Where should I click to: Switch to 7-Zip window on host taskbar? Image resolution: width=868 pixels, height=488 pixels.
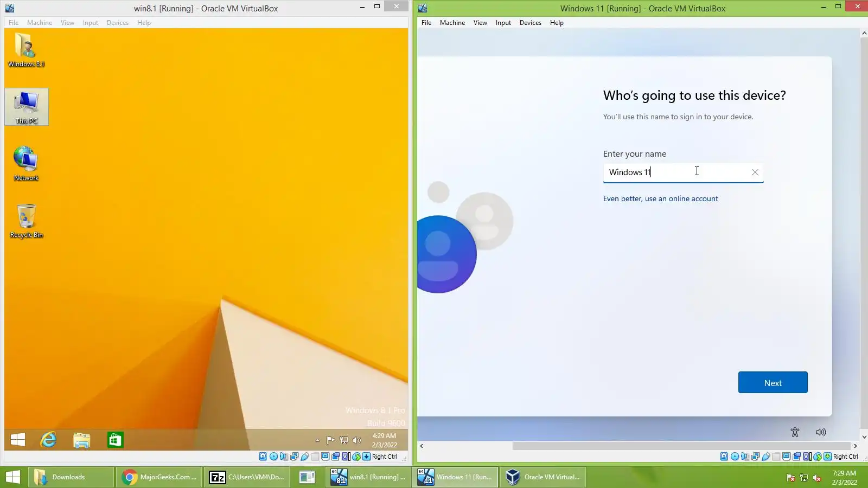coord(247,477)
